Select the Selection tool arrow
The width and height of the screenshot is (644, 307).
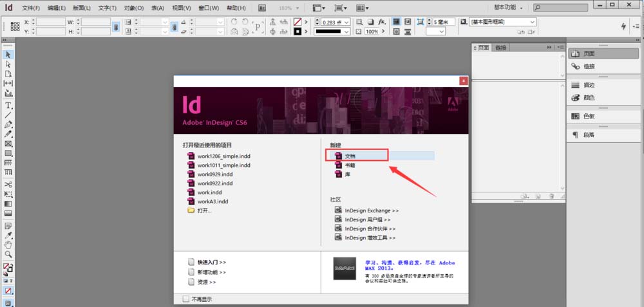(x=8, y=55)
